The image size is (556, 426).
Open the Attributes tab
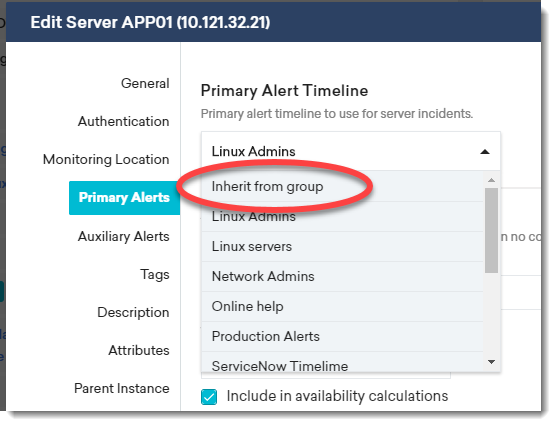point(139,350)
